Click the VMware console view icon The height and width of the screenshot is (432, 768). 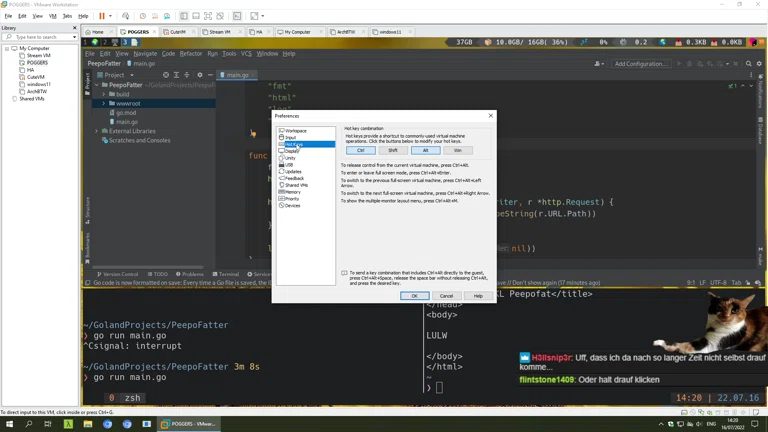click(x=237, y=16)
